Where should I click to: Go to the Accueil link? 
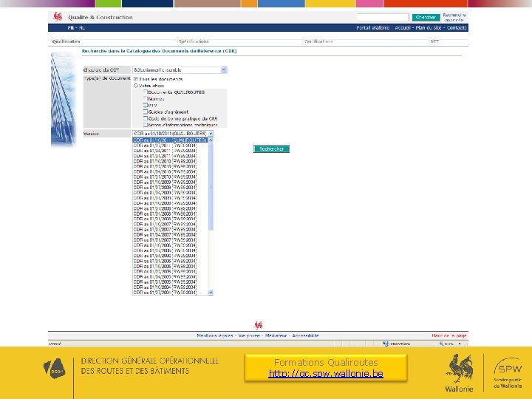point(403,28)
